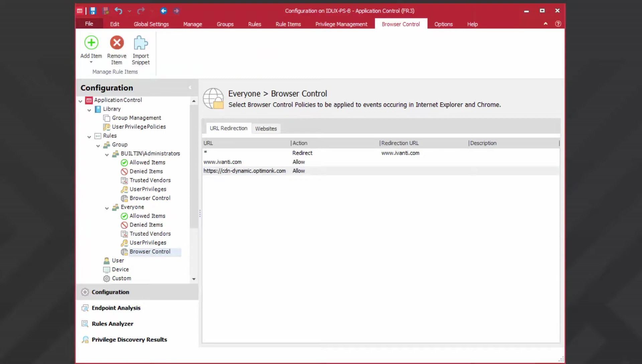
Task: Select the URL Redirection tab
Action: pyautogui.click(x=228, y=128)
